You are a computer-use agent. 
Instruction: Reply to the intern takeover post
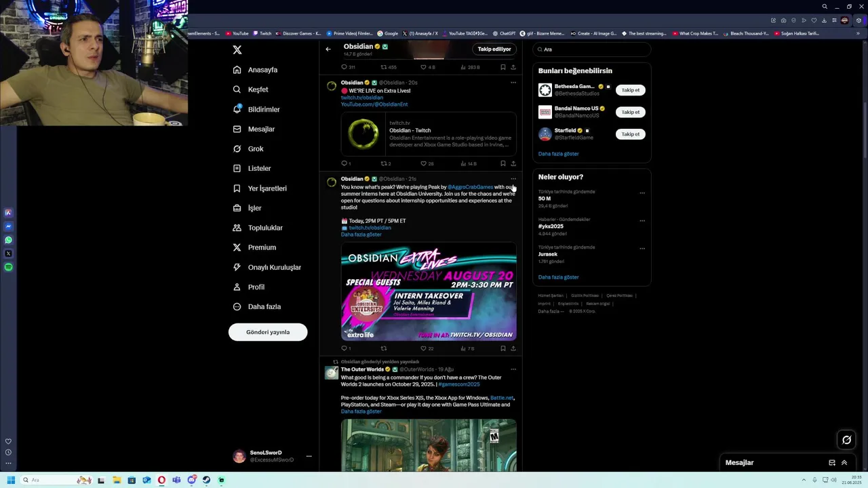[x=346, y=348]
